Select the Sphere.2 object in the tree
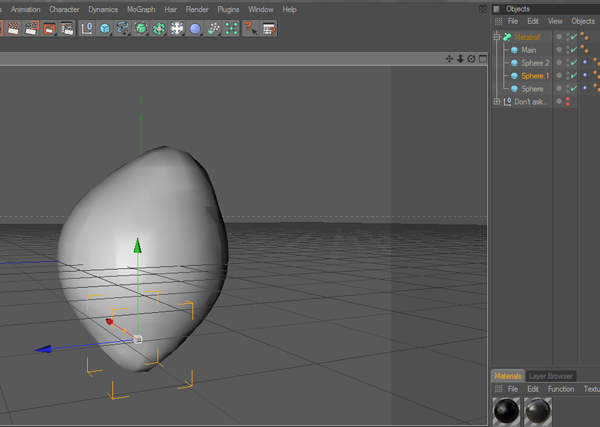Image resolution: width=600 pixels, height=427 pixels. pyautogui.click(x=535, y=63)
